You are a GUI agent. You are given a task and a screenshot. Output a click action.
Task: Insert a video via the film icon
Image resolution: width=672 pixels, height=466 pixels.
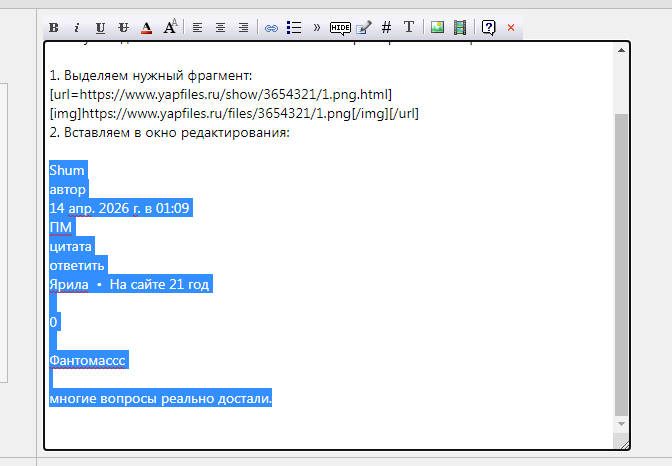460,28
